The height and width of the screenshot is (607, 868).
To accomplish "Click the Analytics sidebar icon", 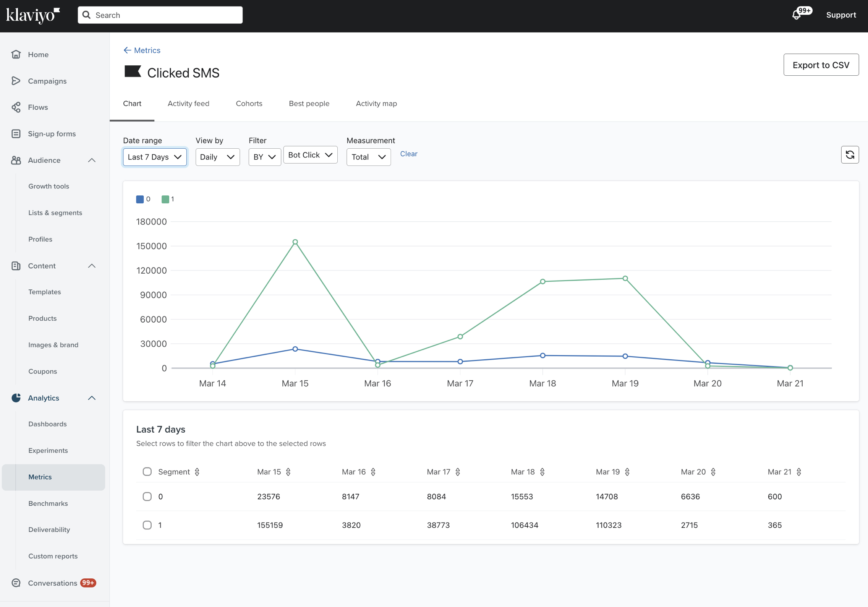I will click(17, 398).
